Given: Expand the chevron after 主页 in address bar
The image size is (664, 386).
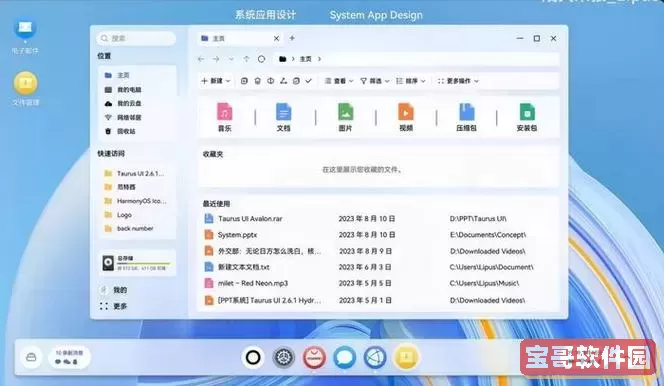Looking at the screenshot, I should coord(320,59).
